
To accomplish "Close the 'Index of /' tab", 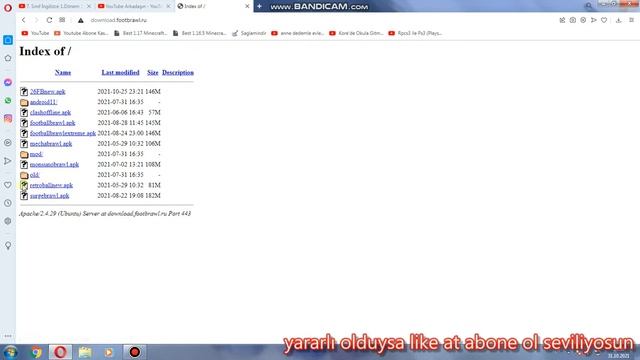I will point(247,6).
